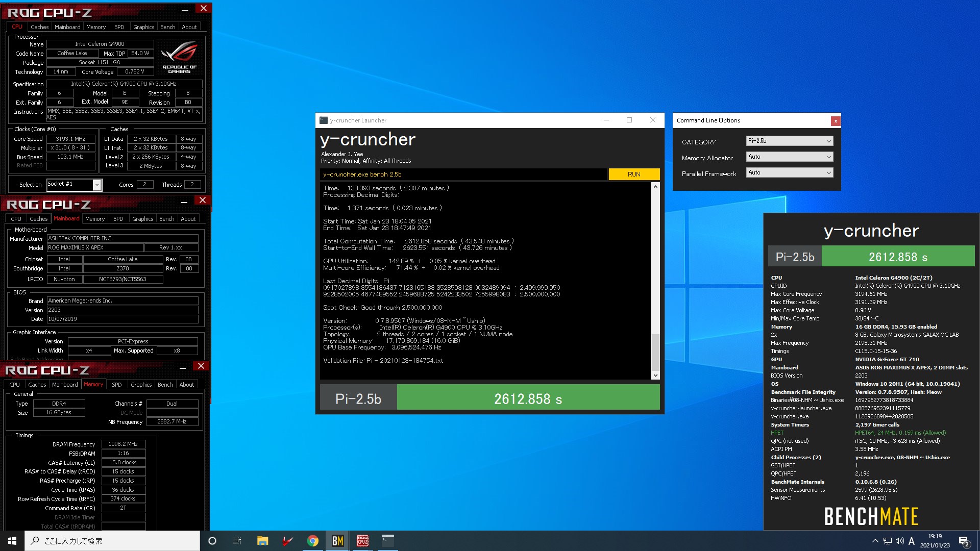Viewport: 980px width, 551px height.
Task: Click the output scrollbar up arrow
Action: 656,187
